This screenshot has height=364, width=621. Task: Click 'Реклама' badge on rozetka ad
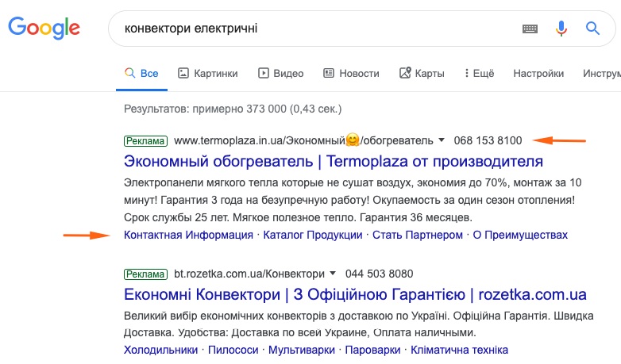[x=145, y=274]
